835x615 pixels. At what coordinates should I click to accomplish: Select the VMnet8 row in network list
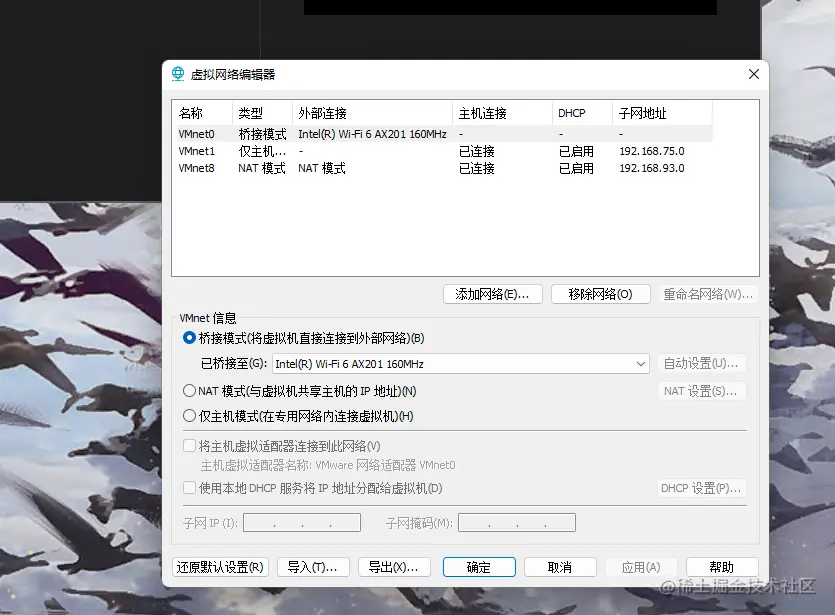[x=444, y=168]
